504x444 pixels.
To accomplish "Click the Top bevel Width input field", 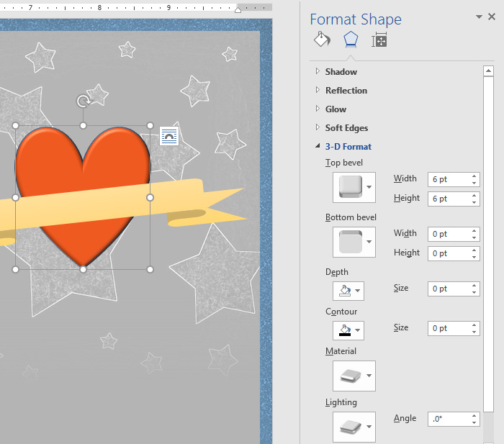I will pyautogui.click(x=448, y=179).
